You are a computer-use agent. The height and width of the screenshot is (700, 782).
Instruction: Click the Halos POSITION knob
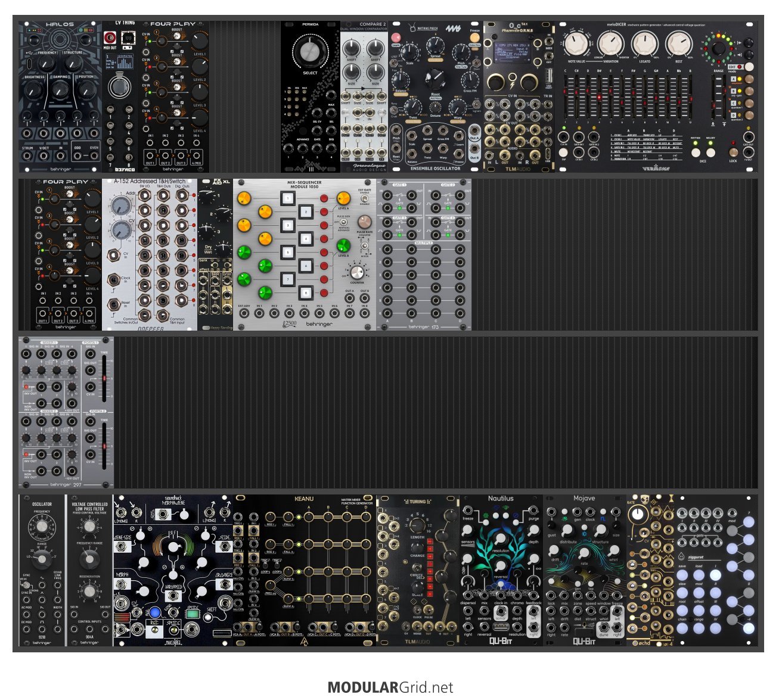[86, 91]
